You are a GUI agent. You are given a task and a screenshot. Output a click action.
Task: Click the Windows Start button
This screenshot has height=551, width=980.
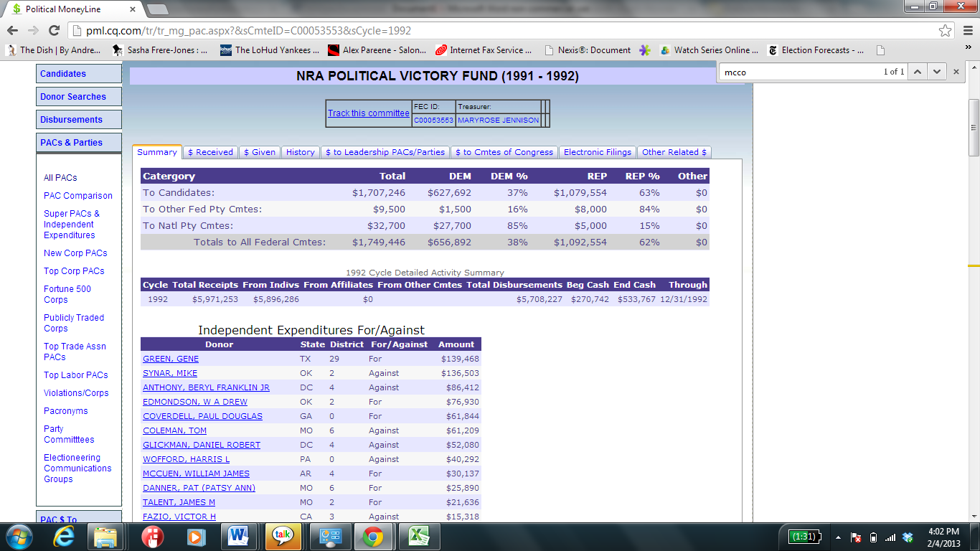19,537
